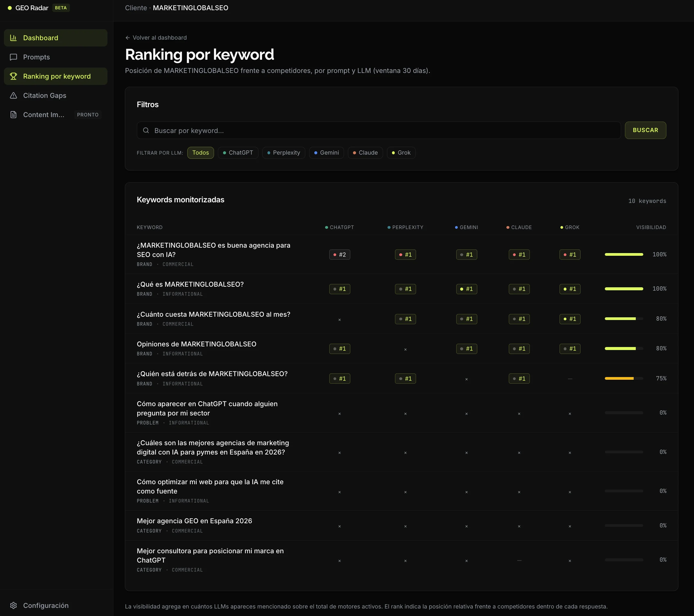The image size is (694, 616).
Task: Enable the Claude filter pill
Action: 365,152
